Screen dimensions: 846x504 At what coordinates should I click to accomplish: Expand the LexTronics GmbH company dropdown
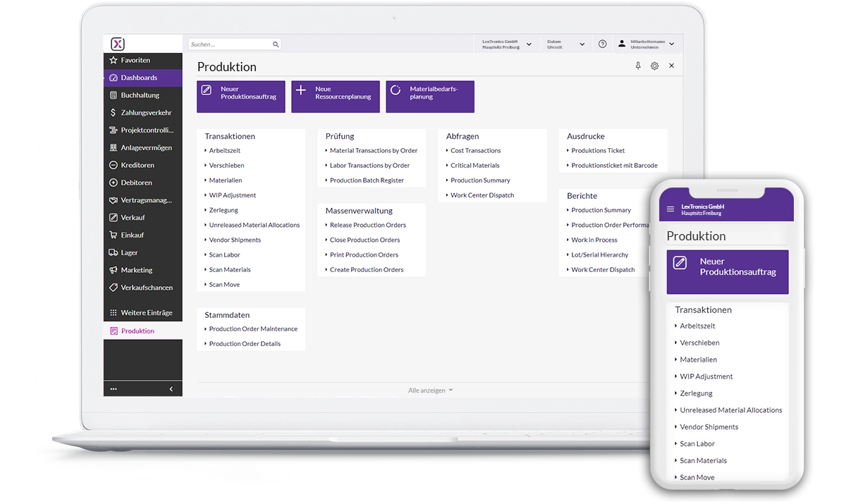(529, 44)
